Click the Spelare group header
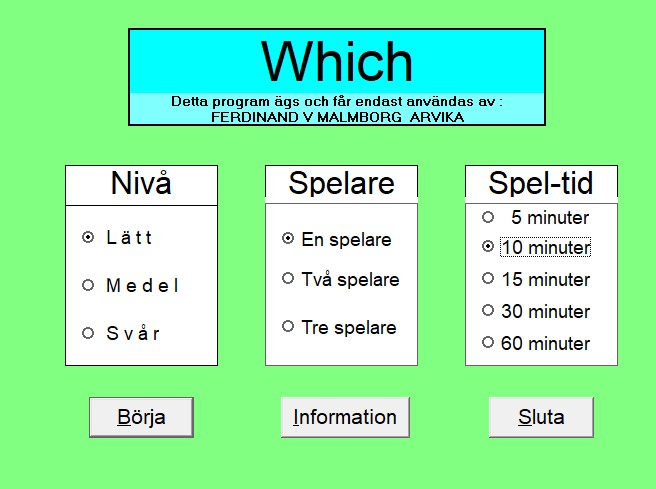656x489 pixels. tap(341, 184)
